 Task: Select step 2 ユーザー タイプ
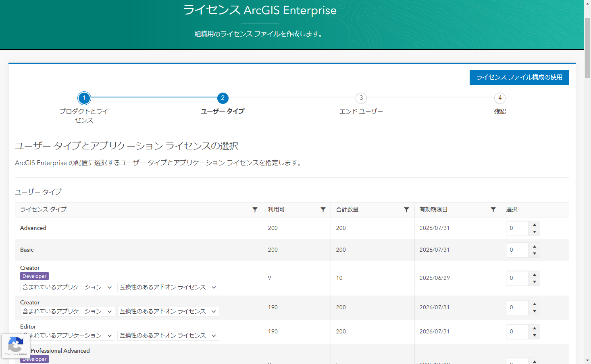coord(223,98)
